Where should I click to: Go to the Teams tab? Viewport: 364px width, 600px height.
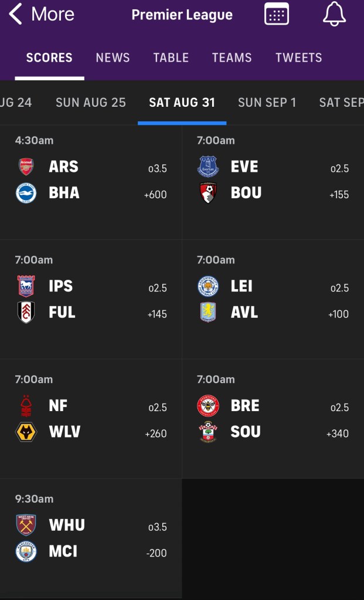232,57
